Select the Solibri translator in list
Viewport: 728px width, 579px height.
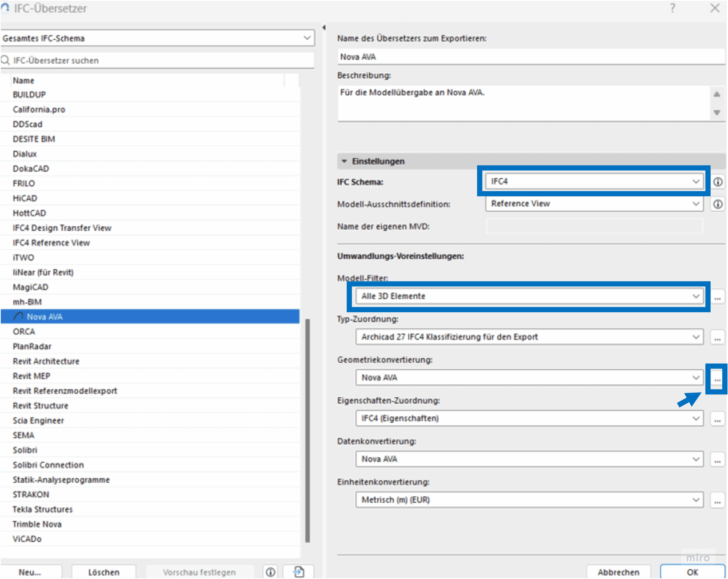point(25,450)
